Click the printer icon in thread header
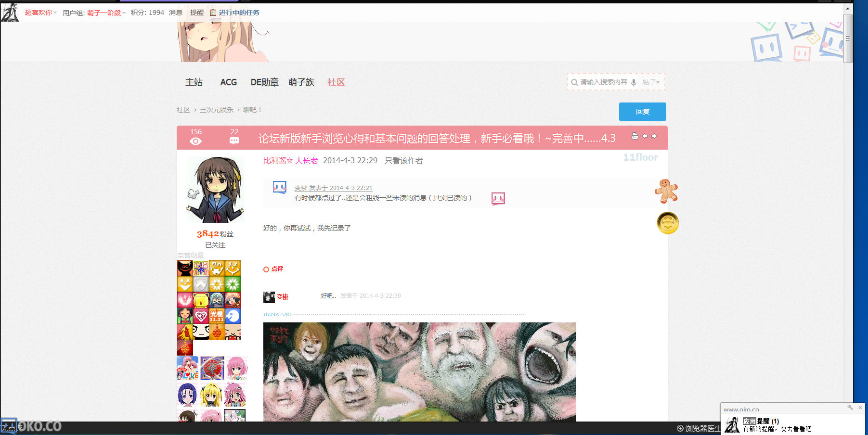Viewport: 868px width, 435px height. pos(635,136)
